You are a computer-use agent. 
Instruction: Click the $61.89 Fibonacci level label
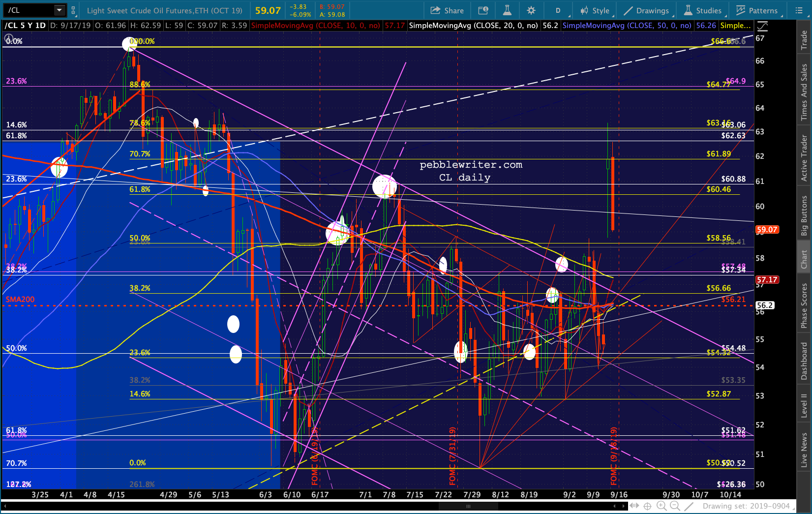[719, 154]
